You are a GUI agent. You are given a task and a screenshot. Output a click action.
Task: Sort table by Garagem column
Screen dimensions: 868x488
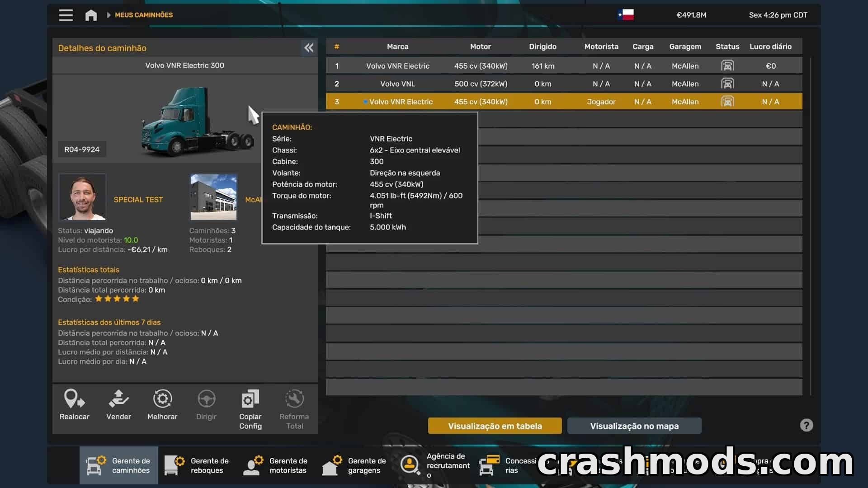685,47
